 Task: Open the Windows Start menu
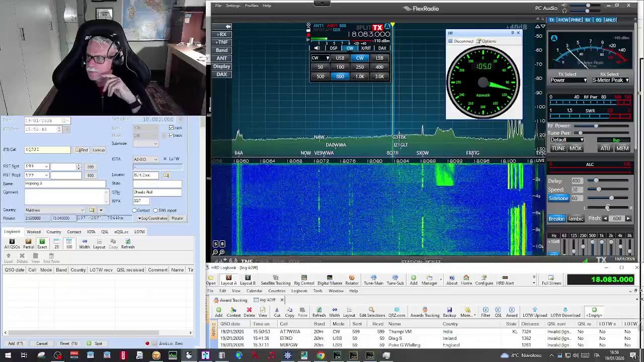[x=7, y=355]
